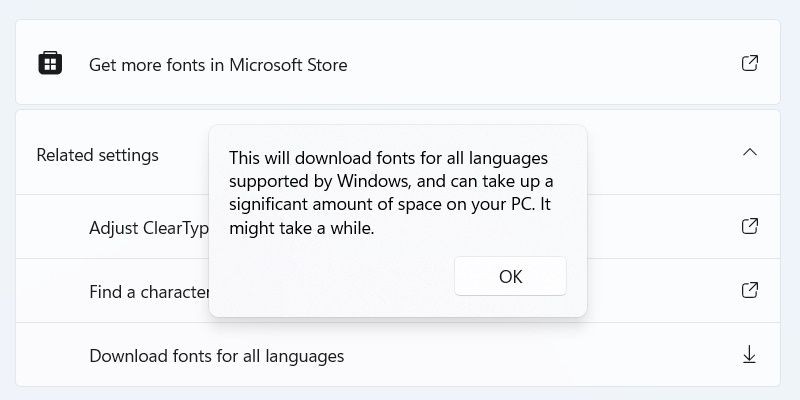The height and width of the screenshot is (400, 800).
Task: Click external link icon on Adjust ClearType row
Action: [749, 226]
